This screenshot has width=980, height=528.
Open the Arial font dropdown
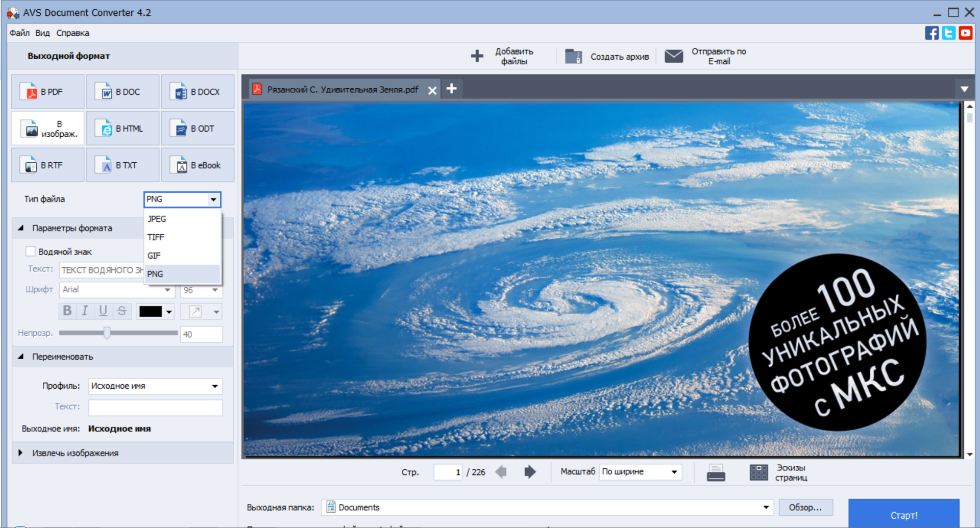click(117, 290)
